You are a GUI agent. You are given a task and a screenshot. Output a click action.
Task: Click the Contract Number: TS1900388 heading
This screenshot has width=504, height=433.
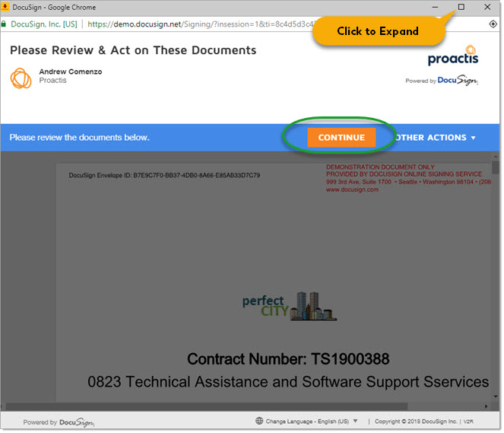(288, 358)
